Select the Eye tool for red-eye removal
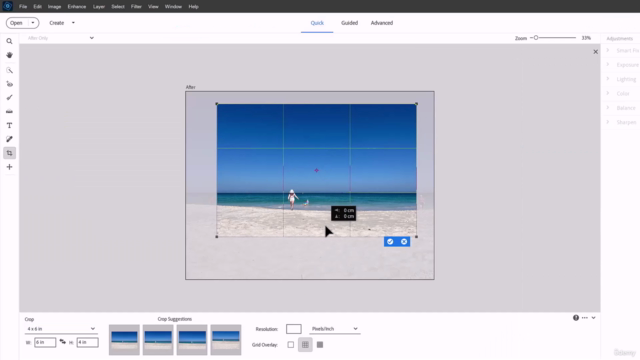Image resolution: width=640 pixels, height=360 pixels. click(9, 84)
